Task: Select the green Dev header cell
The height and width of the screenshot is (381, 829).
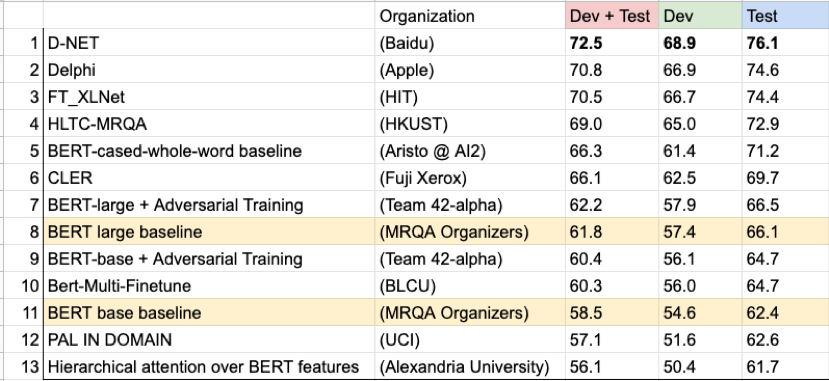Action: tap(700, 16)
